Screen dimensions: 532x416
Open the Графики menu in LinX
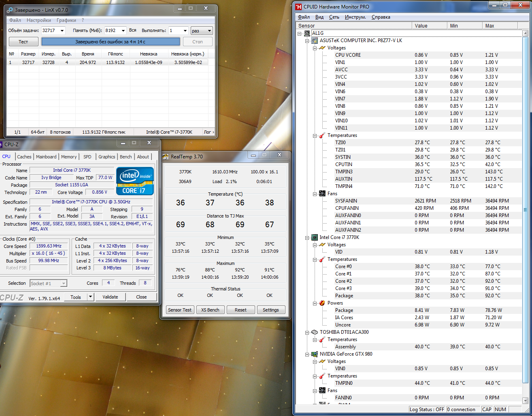click(66, 20)
